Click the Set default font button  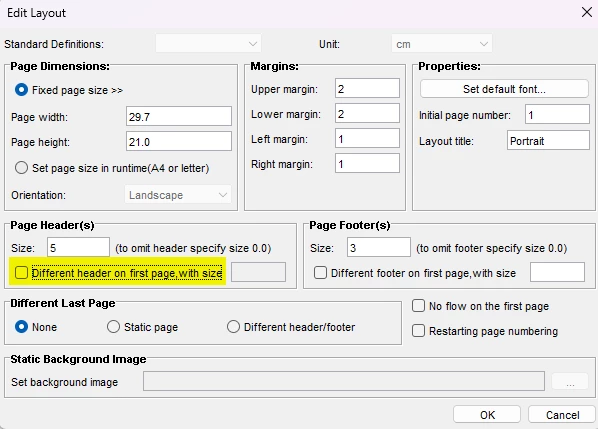(504, 89)
